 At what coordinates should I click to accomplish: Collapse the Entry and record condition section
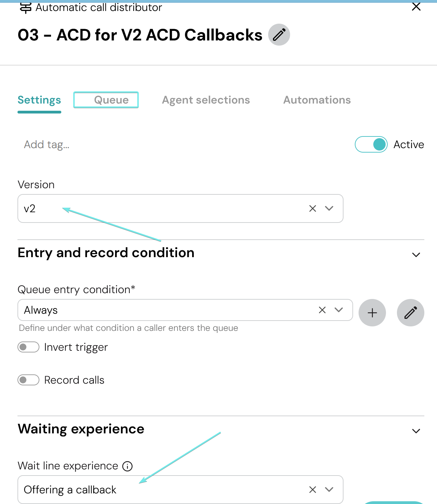click(416, 255)
